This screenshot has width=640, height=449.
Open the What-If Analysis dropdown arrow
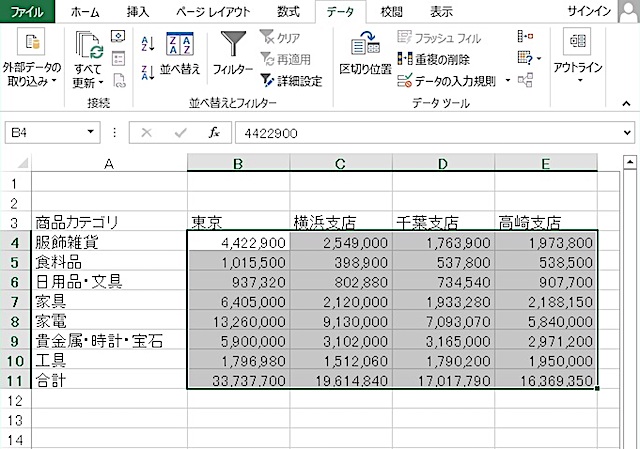539,59
